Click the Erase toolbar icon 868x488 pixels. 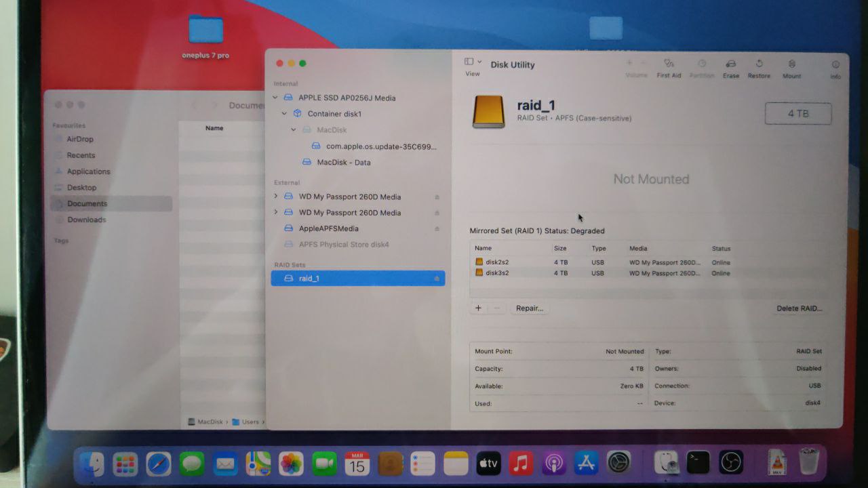click(x=730, y=63)
